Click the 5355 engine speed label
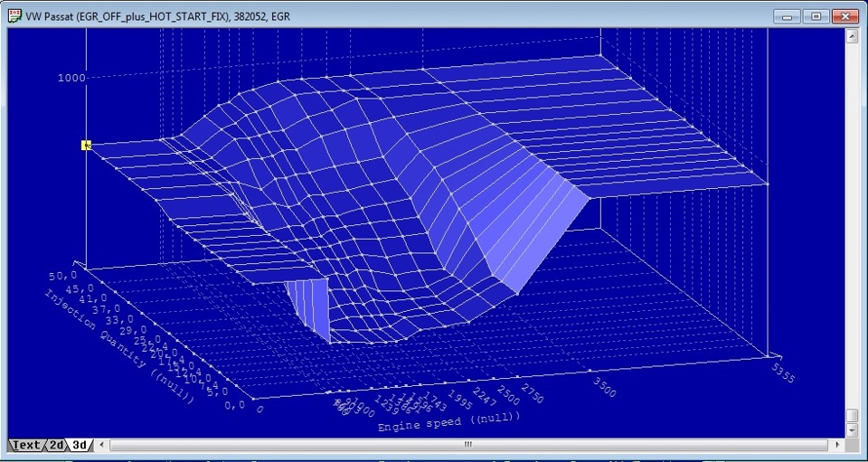The height and width of the screenshot is (462, 868). click(x=783, y=374)
